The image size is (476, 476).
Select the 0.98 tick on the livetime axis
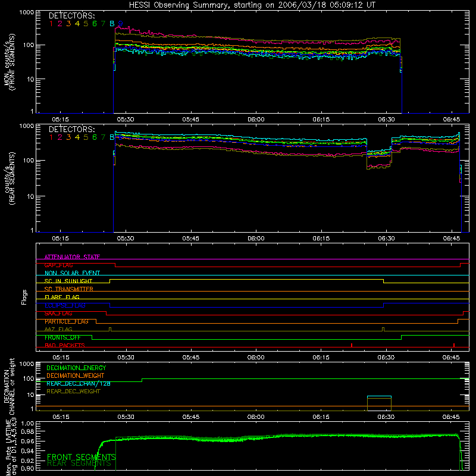click(27, 431)
